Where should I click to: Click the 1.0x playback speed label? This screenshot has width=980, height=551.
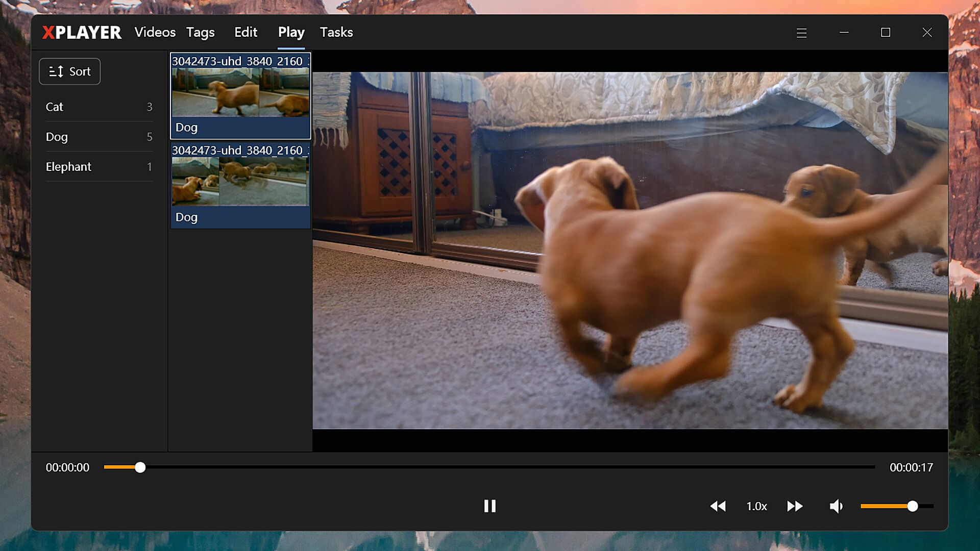pyautogui.click(x=756, y=506)
